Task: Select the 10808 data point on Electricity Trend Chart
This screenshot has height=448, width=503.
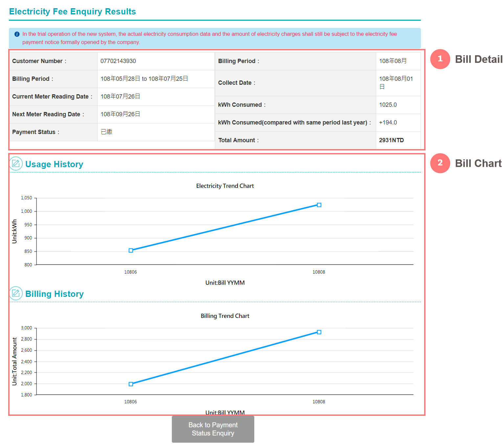Action: pyautogui.click(x=319, y=205)
